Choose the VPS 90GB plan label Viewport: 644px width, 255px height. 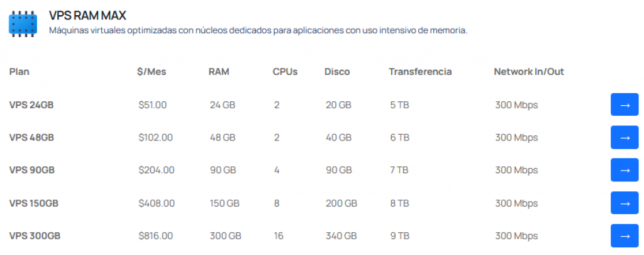click(31, 170)
